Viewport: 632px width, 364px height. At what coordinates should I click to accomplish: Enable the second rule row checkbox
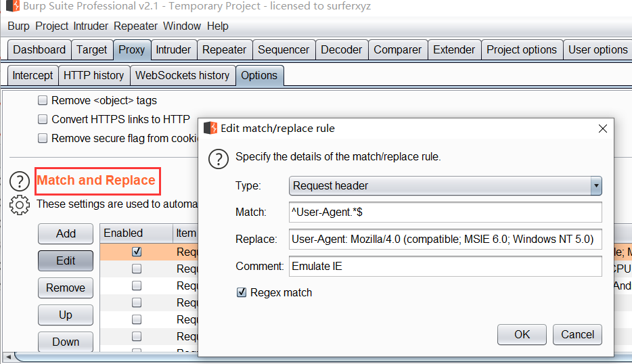(x=137, y=269)
